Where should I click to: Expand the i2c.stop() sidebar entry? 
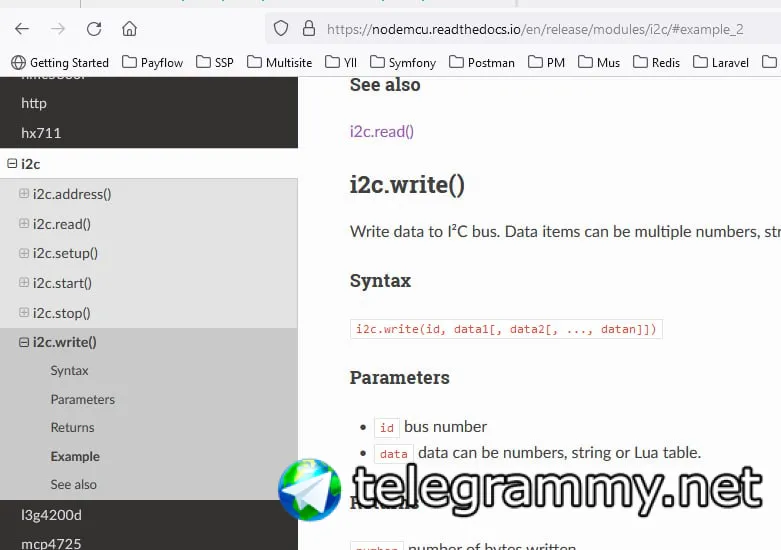23,312
